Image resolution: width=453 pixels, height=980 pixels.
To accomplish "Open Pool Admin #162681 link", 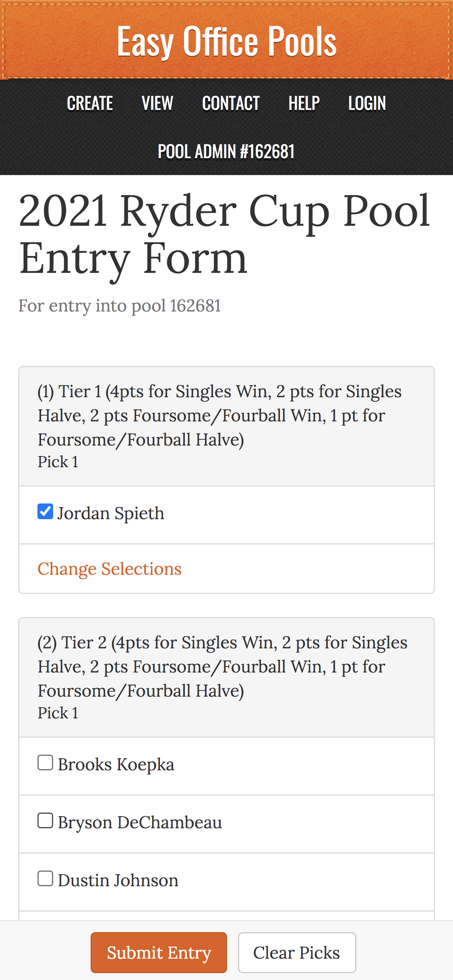I will pyautogui.click(x=226, y=152).
